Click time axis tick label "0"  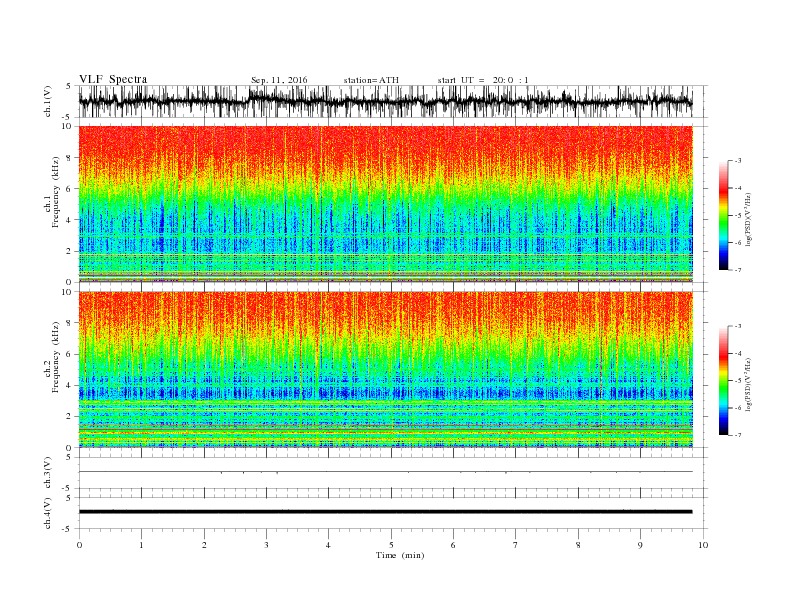(79, 545)
